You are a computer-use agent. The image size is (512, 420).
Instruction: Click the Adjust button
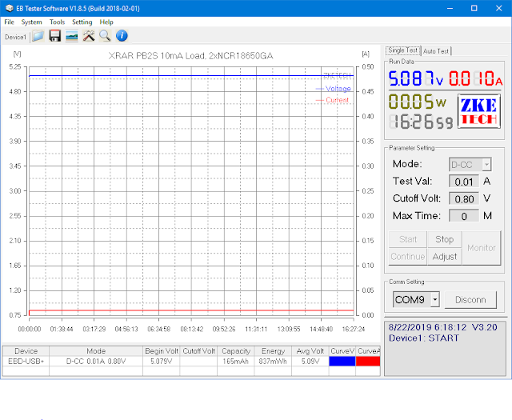pos(445,257)
